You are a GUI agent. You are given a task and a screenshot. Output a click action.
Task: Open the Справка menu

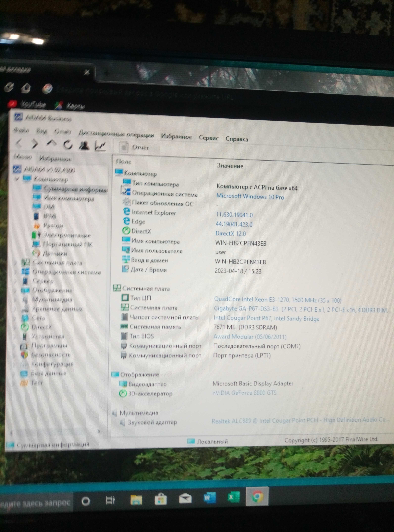tap(237, 139)
